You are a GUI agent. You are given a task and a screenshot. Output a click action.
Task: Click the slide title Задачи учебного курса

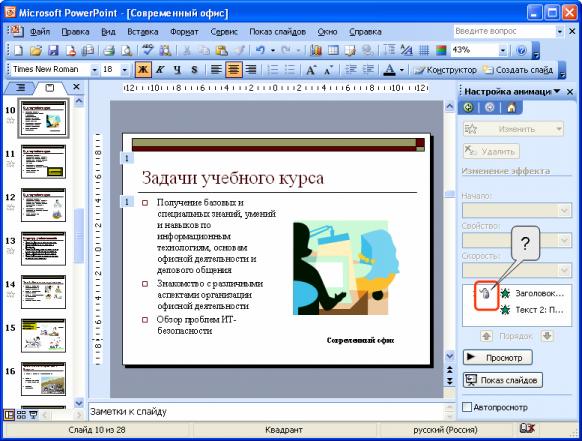coord(233,178)
